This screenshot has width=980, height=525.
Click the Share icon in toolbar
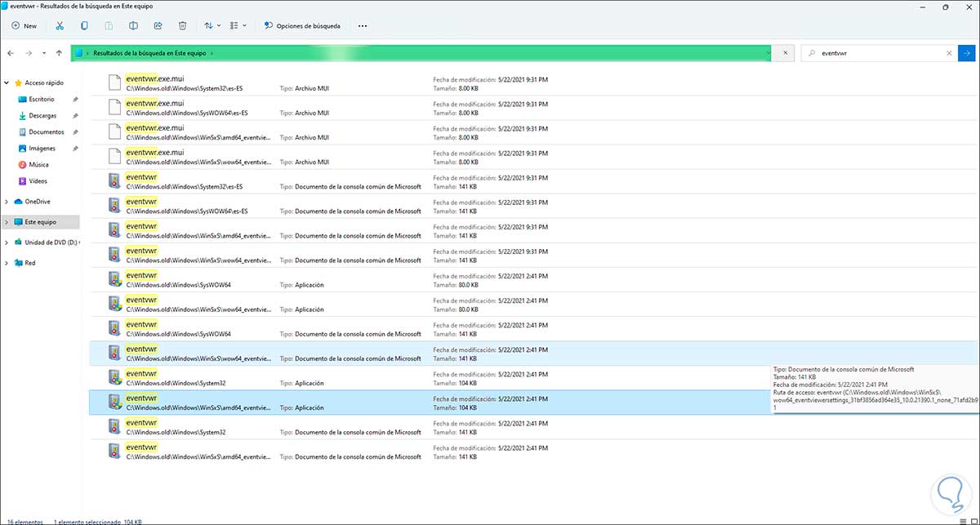[x=158, y=26]
